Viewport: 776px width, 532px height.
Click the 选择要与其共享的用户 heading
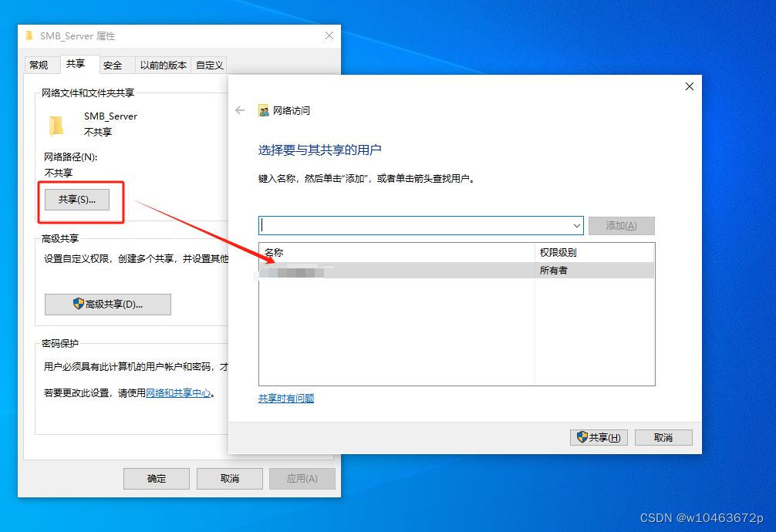[x=319, y=150]
